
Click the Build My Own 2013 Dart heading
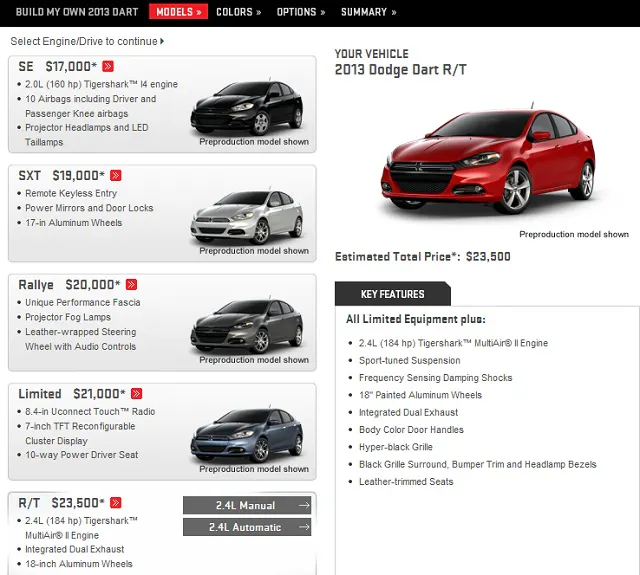72,12
